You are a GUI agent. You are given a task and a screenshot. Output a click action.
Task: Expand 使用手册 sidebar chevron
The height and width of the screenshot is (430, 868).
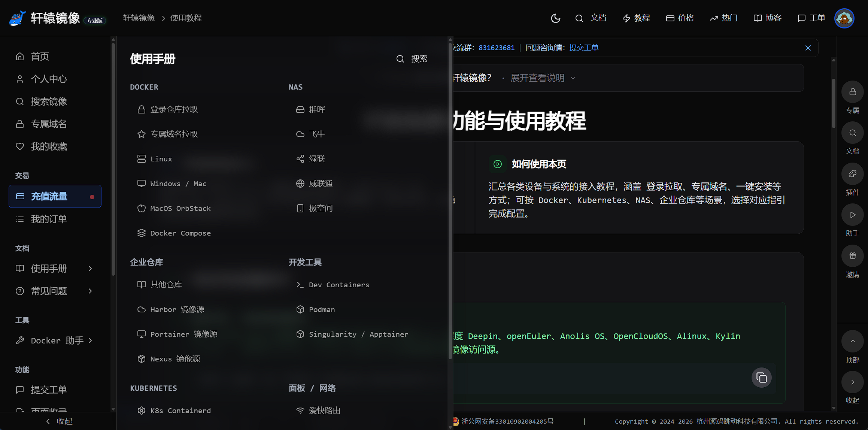click(90, 269)
